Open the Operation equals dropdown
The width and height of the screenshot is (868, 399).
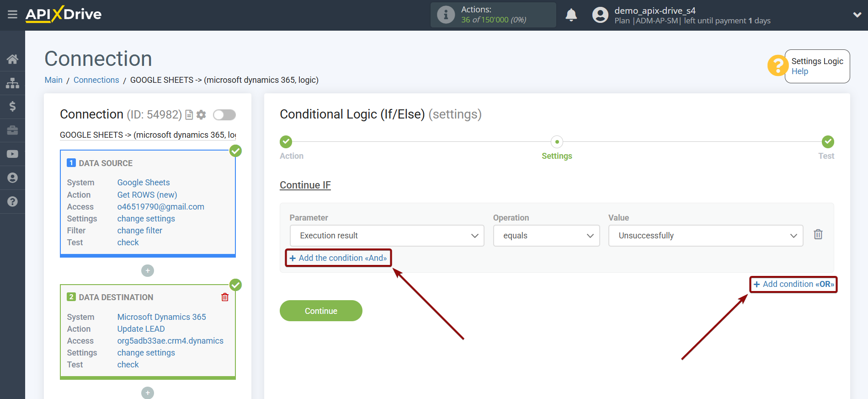coord(546,236)
